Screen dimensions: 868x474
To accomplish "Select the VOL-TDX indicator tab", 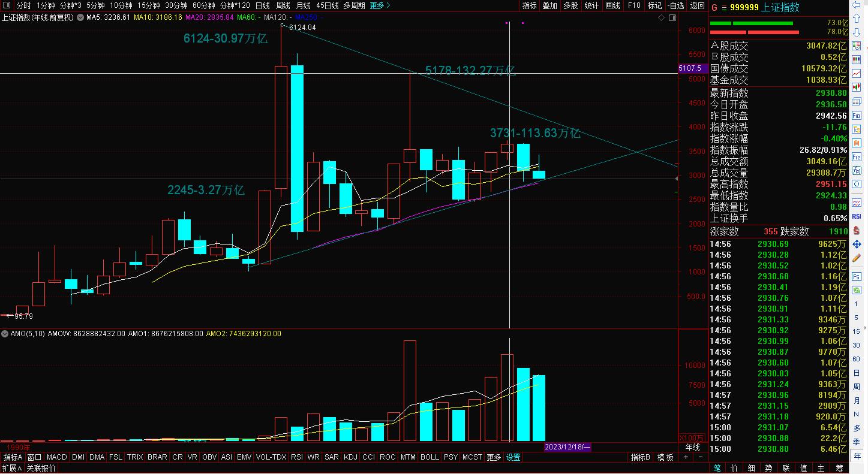I will [x=271, y=457].
